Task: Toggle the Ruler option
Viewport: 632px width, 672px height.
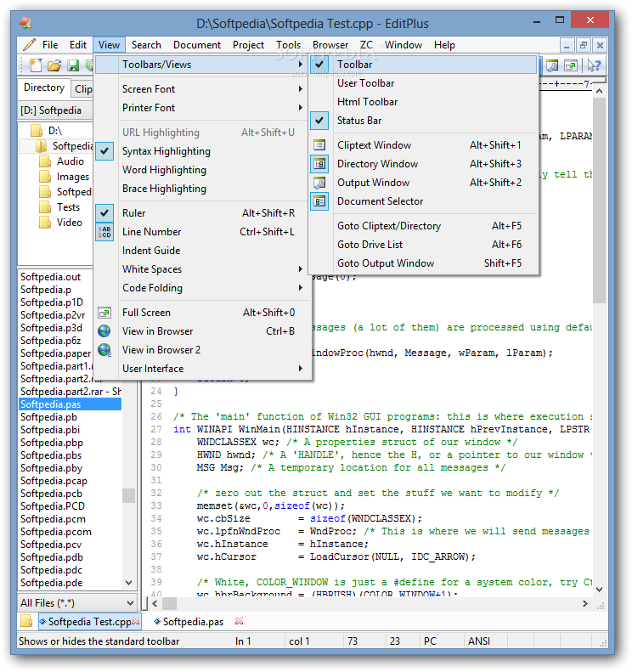Action: point(202,213)
